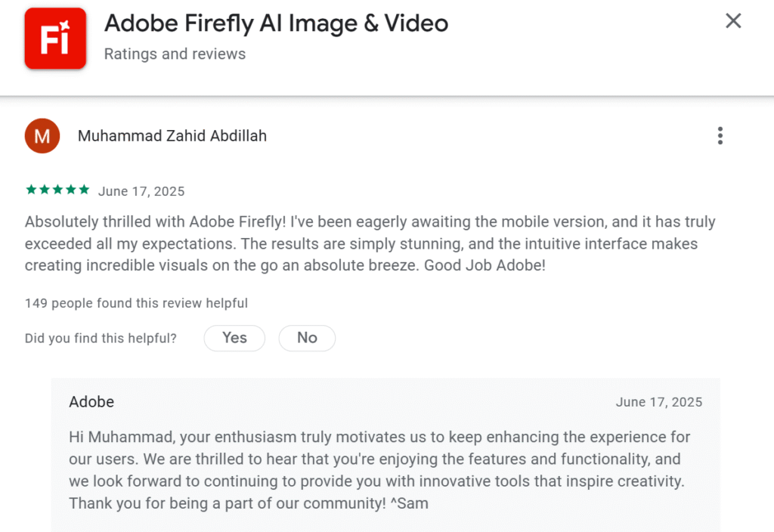Click the review text starting Absolutely thrilled

370,243
